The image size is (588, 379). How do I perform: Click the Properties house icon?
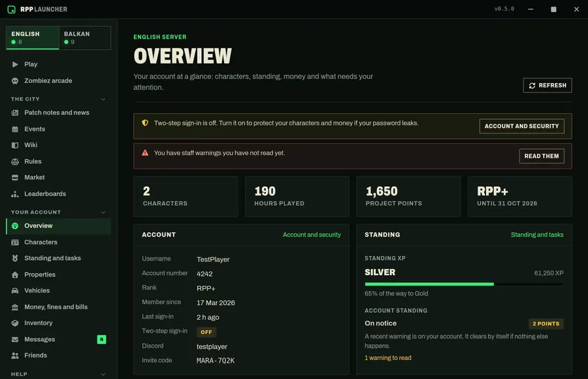[x=15, y=274]
